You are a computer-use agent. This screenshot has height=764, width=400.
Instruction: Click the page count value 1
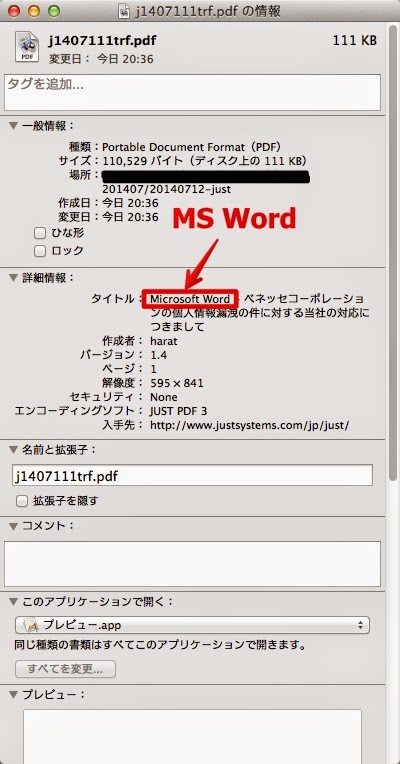(152, 369)
